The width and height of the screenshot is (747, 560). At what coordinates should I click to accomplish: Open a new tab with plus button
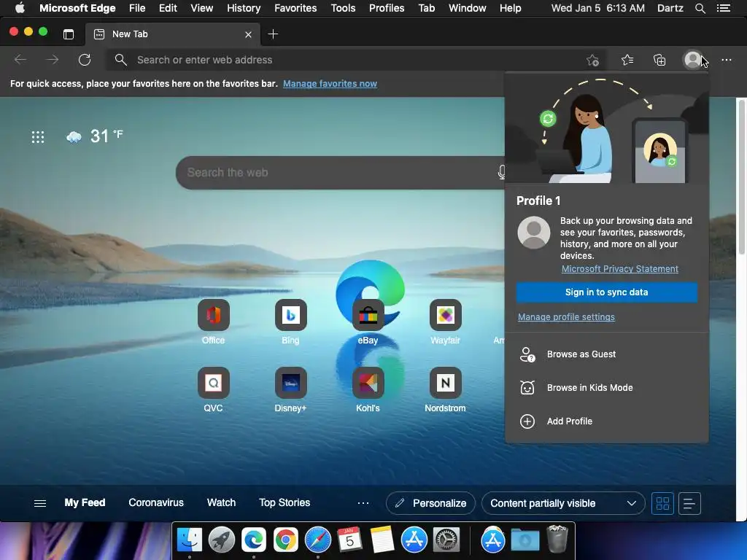pyautogui.click(x=273, y=34)
